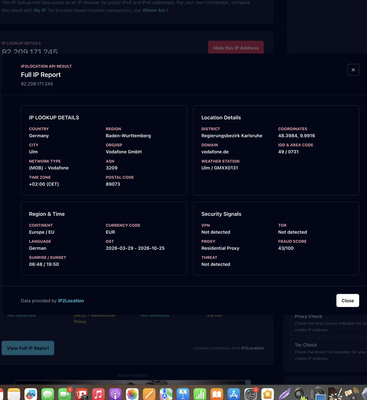Open Maps from the dock
Viewport: 367px width, 400px height.
point(166,394)
